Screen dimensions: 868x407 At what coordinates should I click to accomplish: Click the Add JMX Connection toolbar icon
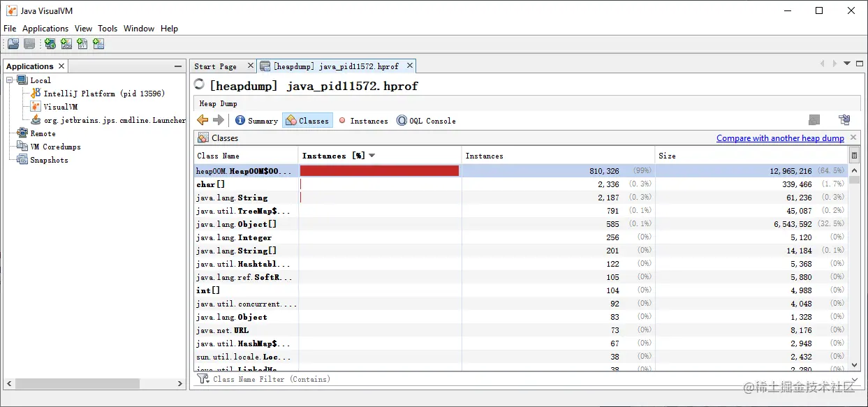(x=66, y=44)
